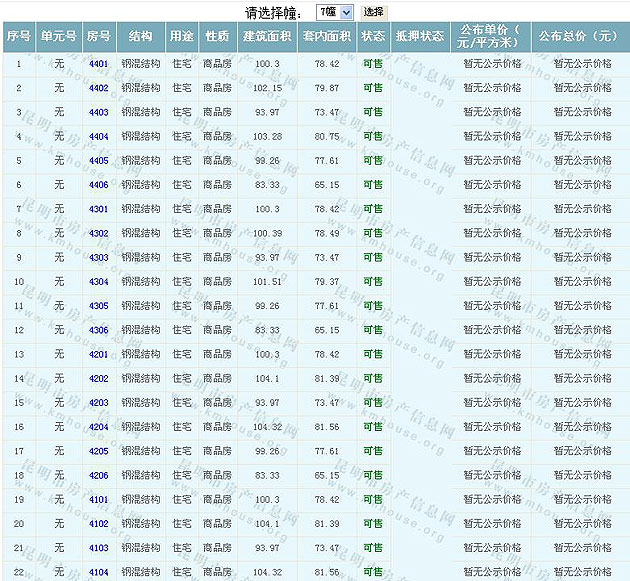Select room link 4201
The image size is (630, 581).
98,355
